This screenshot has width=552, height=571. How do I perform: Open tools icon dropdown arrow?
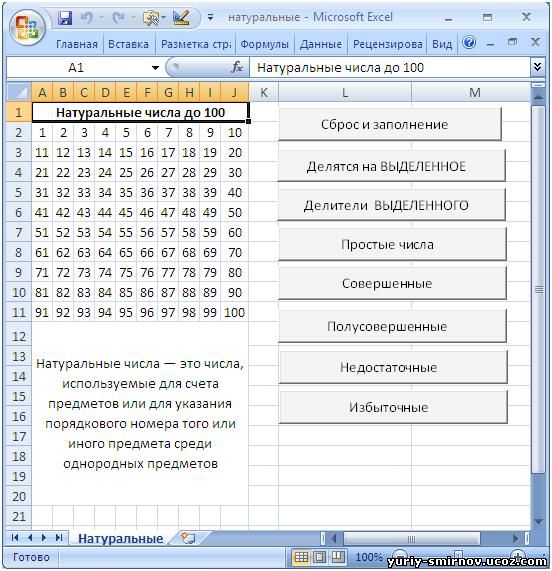[163, 17]
